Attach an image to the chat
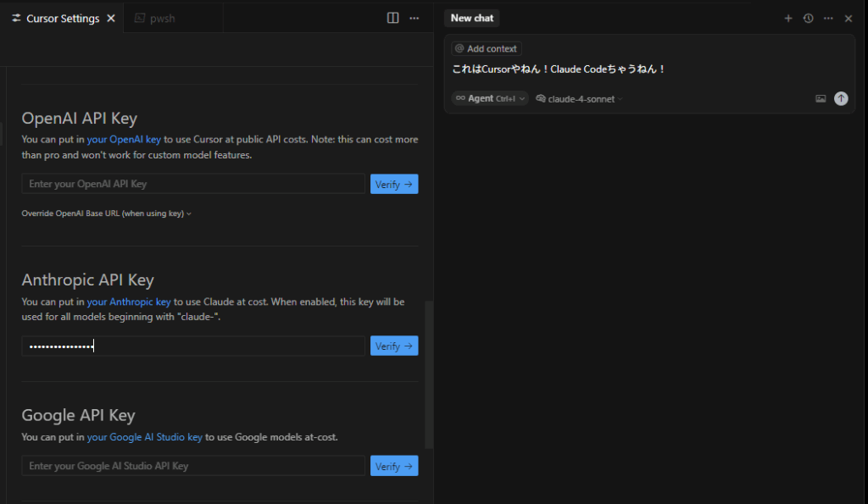The image size is (868, 504). click(821, 98)
